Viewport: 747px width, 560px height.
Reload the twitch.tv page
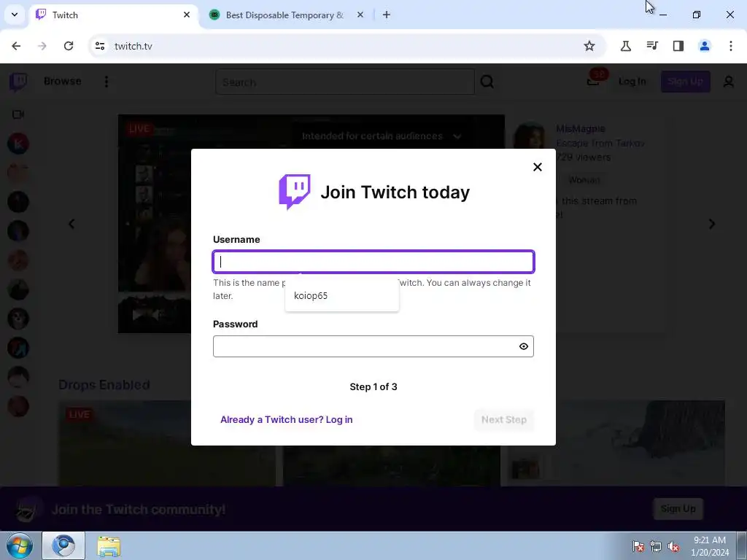[x=69, y=46]
